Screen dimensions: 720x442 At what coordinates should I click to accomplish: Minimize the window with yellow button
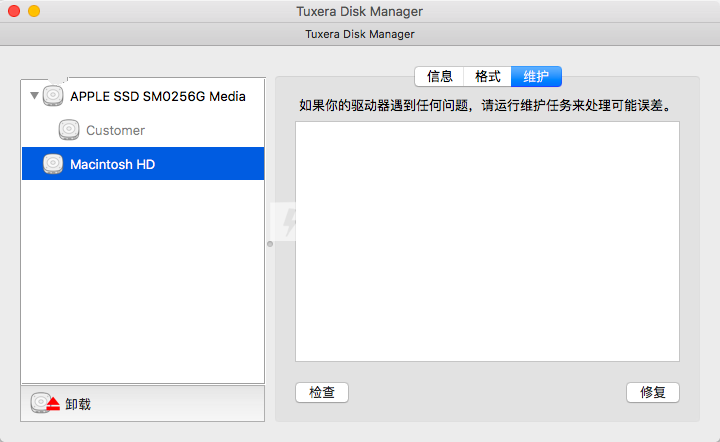(34, 11)
